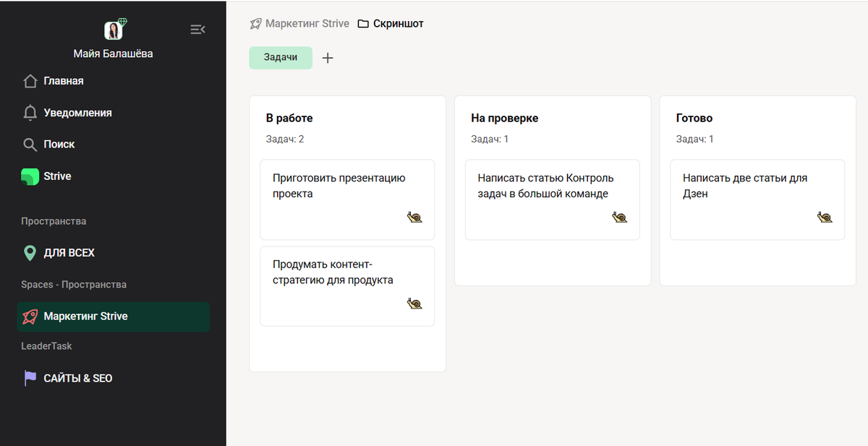Select the flag icon beside САЙТЫ & SEO
This screenshot has width=868, height=446.
click(x=29, y=377)
